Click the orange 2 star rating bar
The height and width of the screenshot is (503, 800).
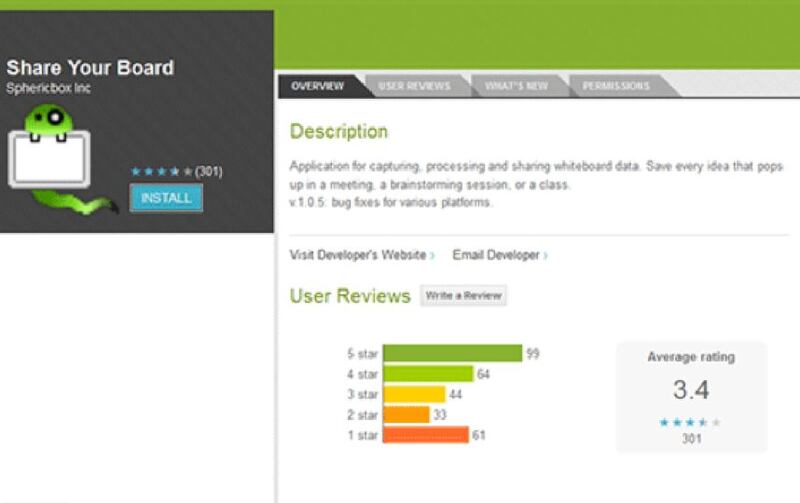[x=406, y=414]
